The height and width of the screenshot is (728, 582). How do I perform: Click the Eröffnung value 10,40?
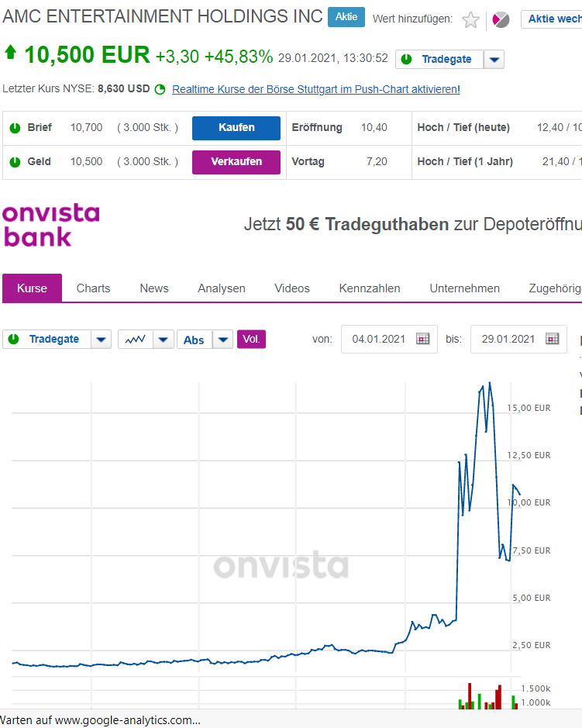[x=374, y=128]
